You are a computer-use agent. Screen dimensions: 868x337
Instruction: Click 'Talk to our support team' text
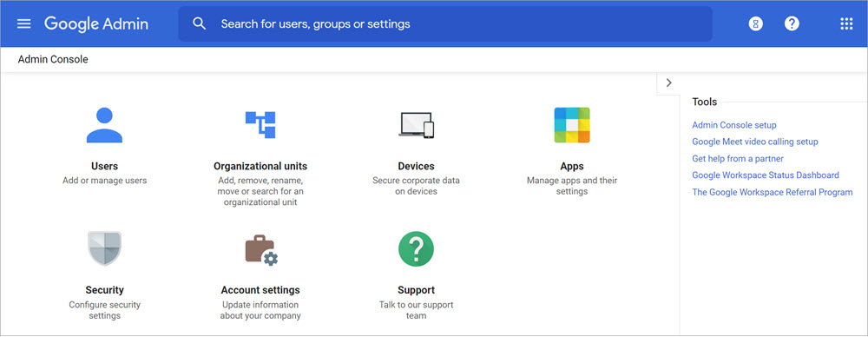[417, 310]
